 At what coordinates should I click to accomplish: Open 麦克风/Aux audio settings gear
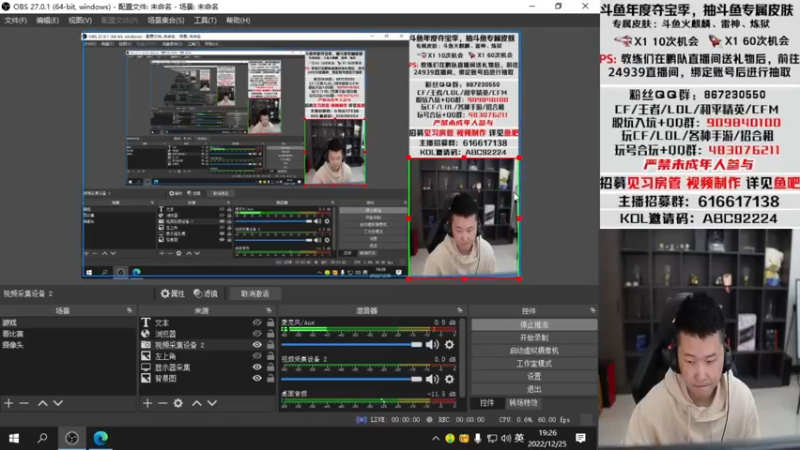coord(449,344)
